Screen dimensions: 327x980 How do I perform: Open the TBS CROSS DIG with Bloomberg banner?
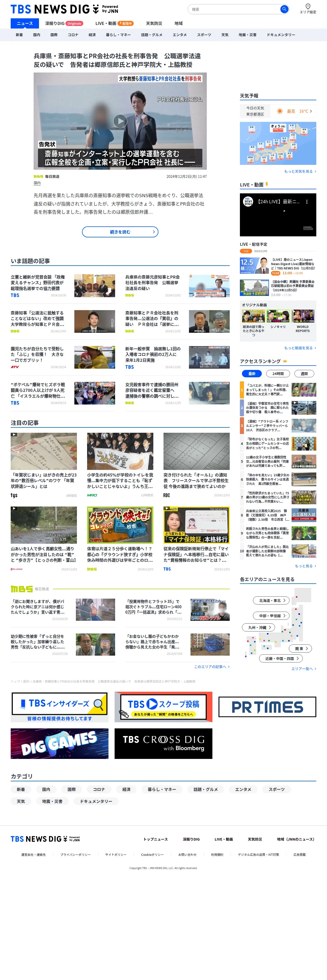pyautogui.click(x=163, y=743)
